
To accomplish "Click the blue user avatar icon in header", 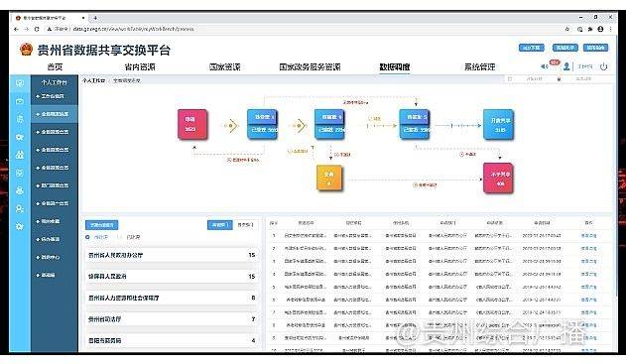I will click(x=566, y=66).
